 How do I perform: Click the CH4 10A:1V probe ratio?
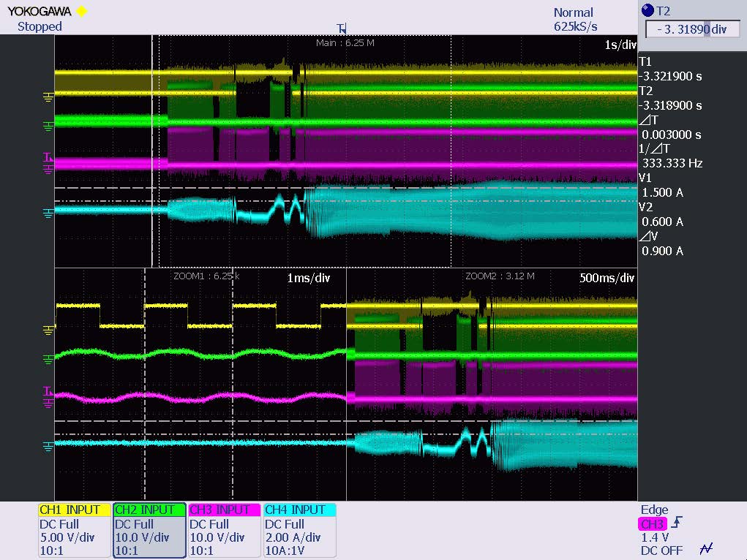[x=285, y=551]
